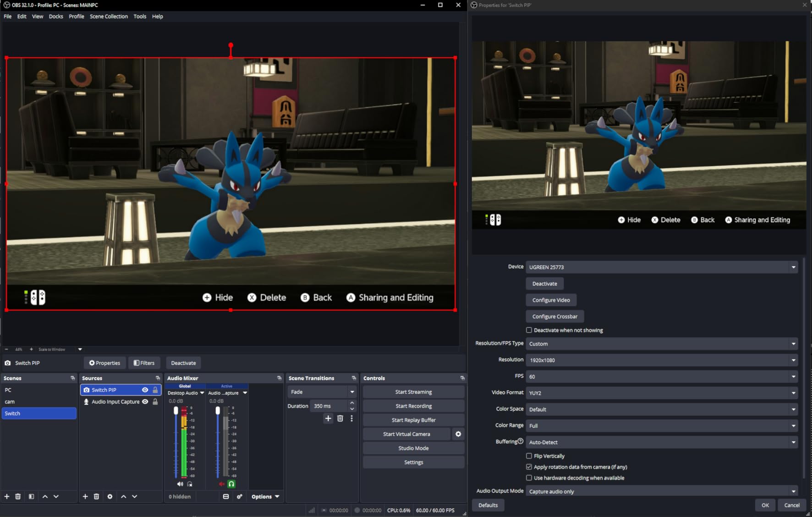Enable Use hardware decoding when available
This screenshot has height=517, width=812.
click(x=529, y=478)
